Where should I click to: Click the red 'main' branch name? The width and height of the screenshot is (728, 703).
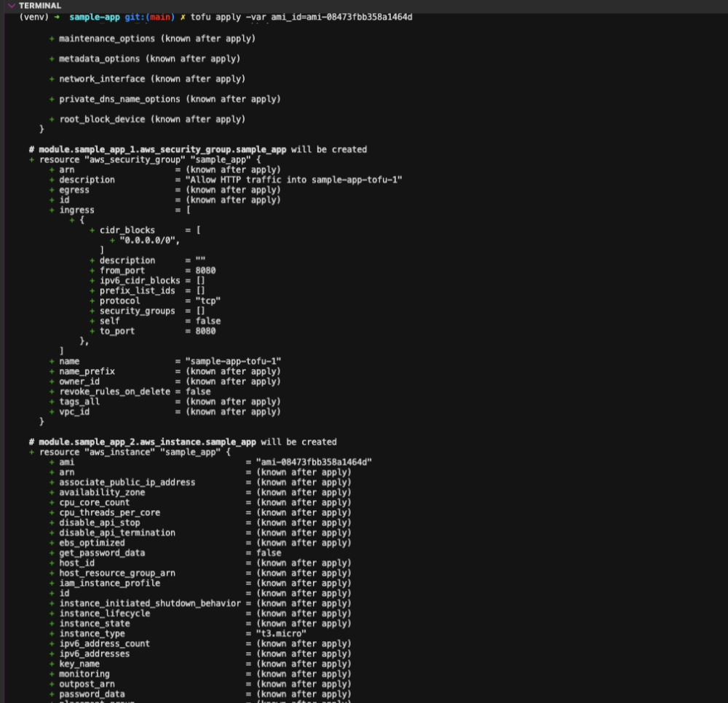(162, 17)
